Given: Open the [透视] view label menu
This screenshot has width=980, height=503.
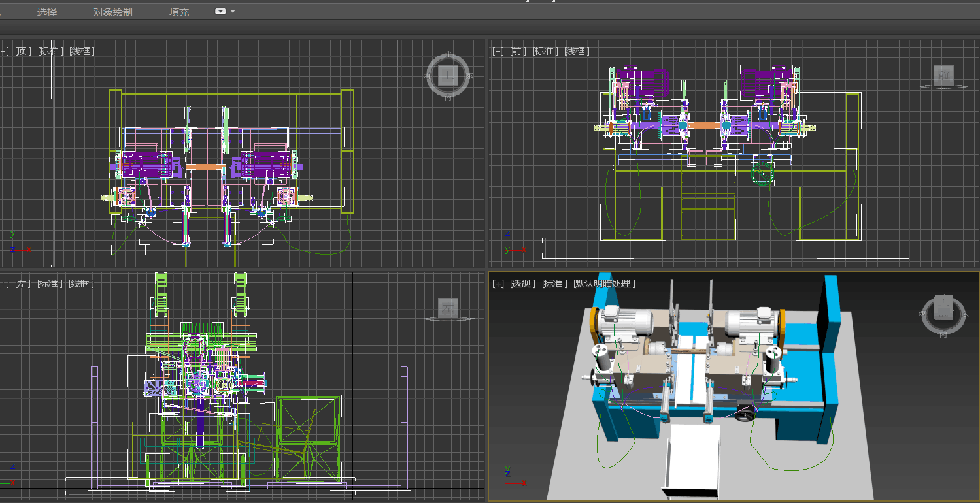Looking at the screenshot, I should (x=523, y=284).
